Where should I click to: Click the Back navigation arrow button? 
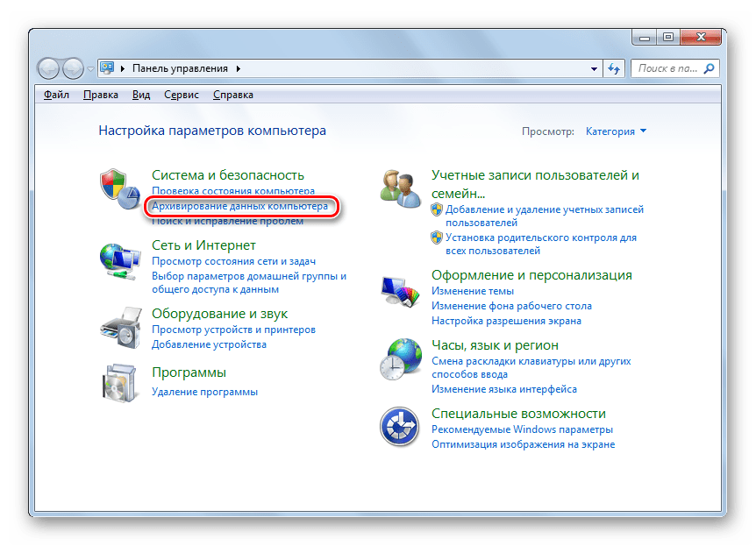(50, 68)
